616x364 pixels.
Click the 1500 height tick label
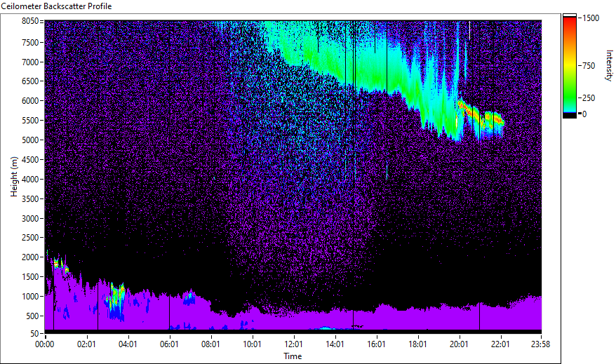tap(30, 277)
